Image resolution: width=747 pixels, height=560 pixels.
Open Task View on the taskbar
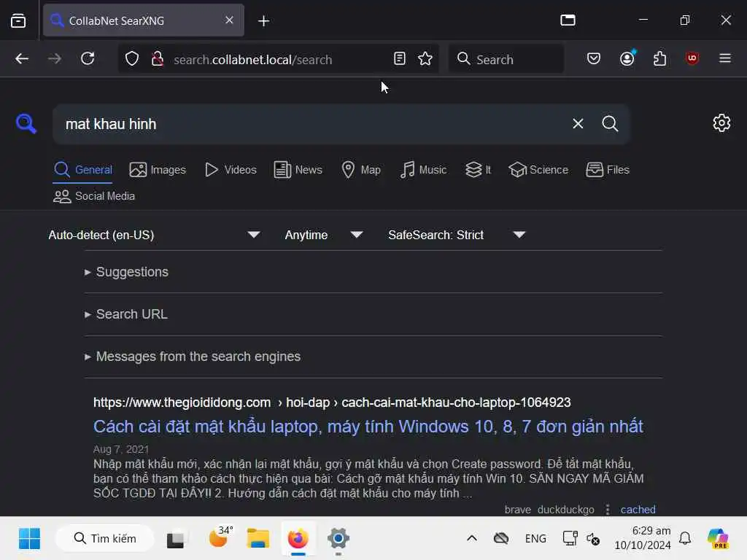point(176,539)
